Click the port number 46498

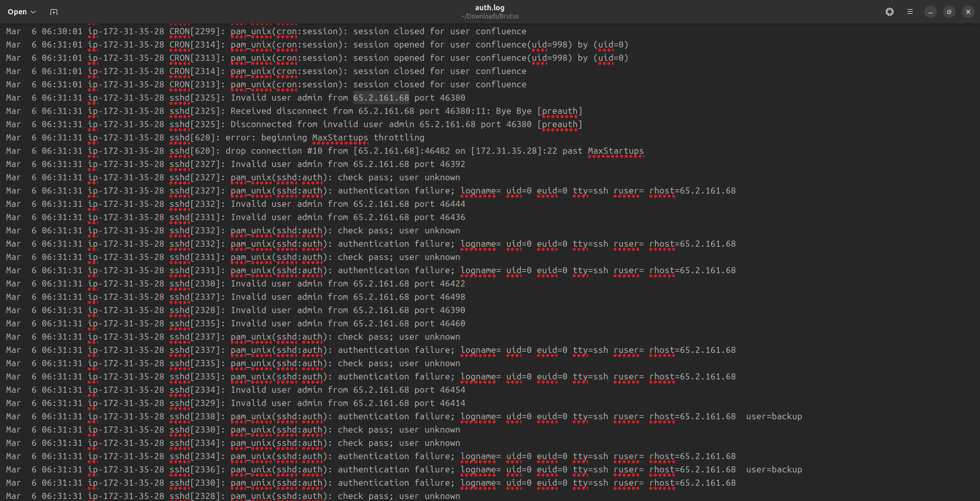tap(453, 297)
